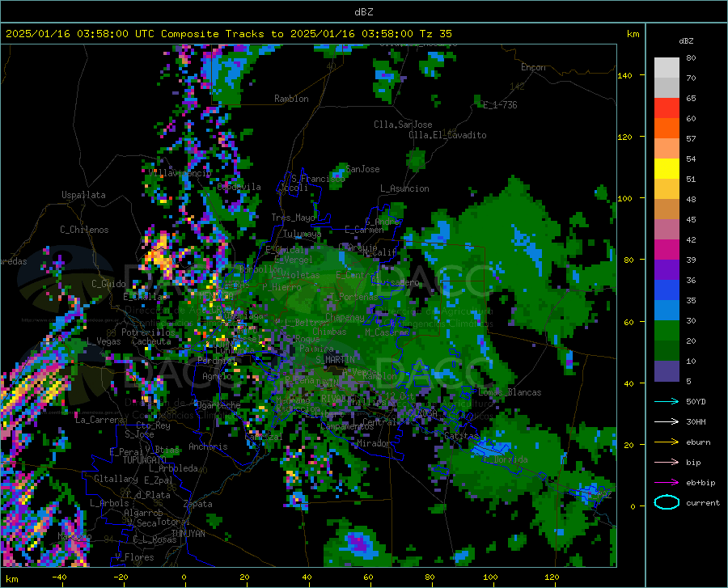Viewport: 728px width, 588px height.
Task: Click the 'Anchoris' map label
Action: click(x=208, y=446)
